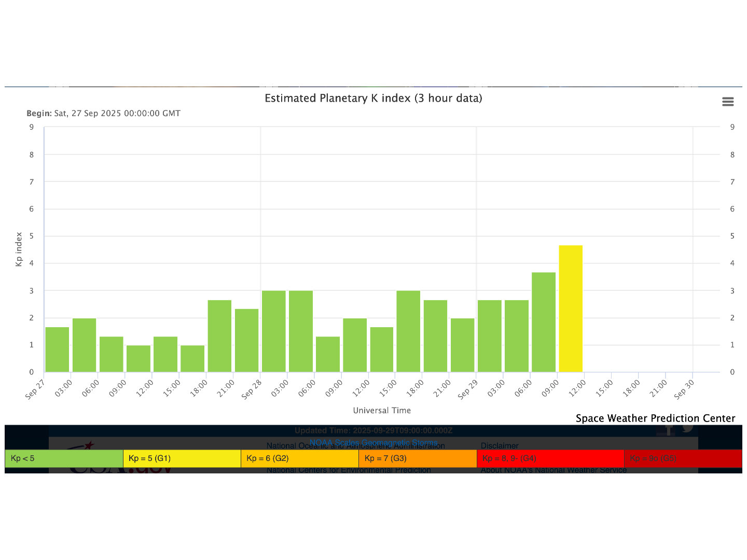Click the first green bar starting Sep 27
The image size is (747, 560).
[57, 349]
